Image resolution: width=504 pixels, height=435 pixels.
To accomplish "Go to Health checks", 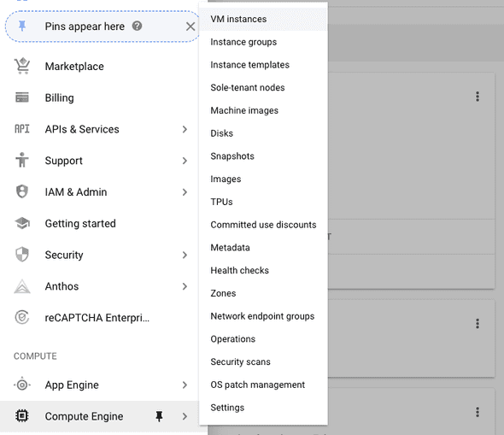I will click(263, 270).
